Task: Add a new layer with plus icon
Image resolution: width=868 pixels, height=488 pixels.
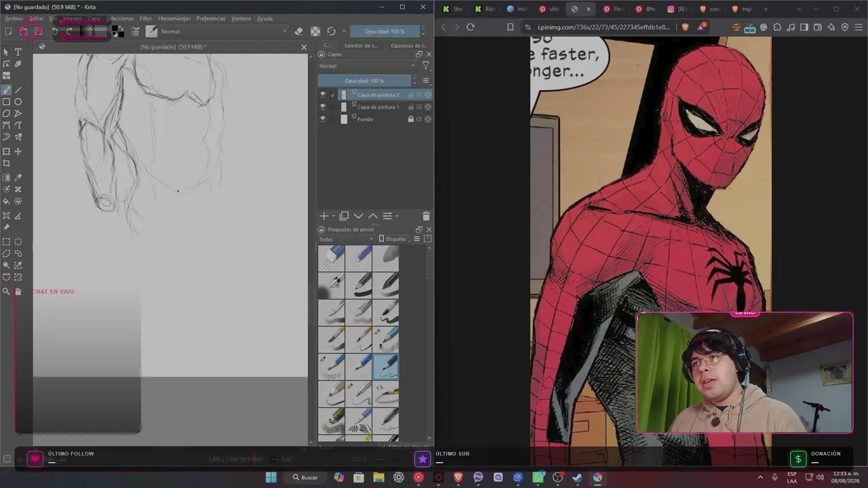Action: point(324,216)
